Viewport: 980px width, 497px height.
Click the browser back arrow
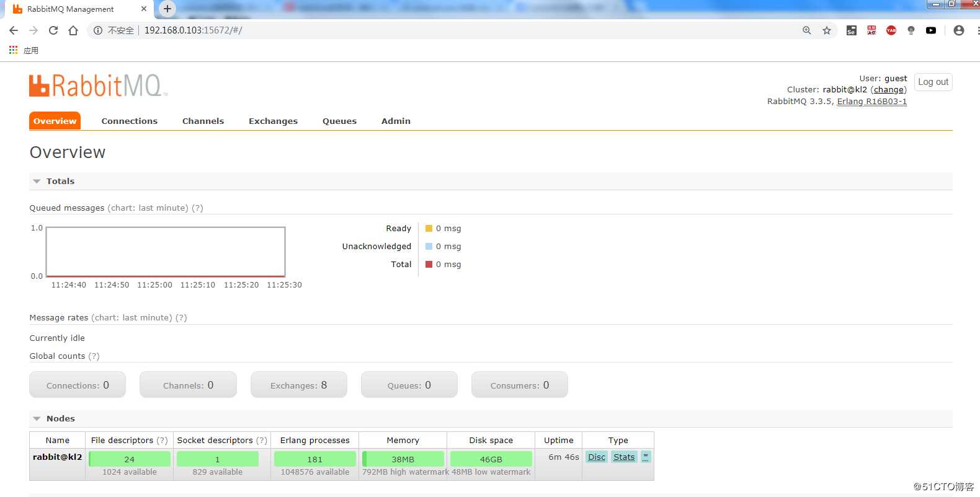click(14, 30)
